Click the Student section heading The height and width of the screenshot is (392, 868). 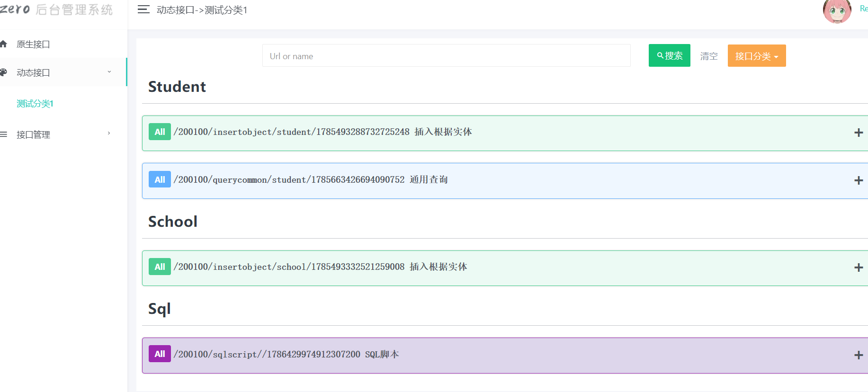177,87
